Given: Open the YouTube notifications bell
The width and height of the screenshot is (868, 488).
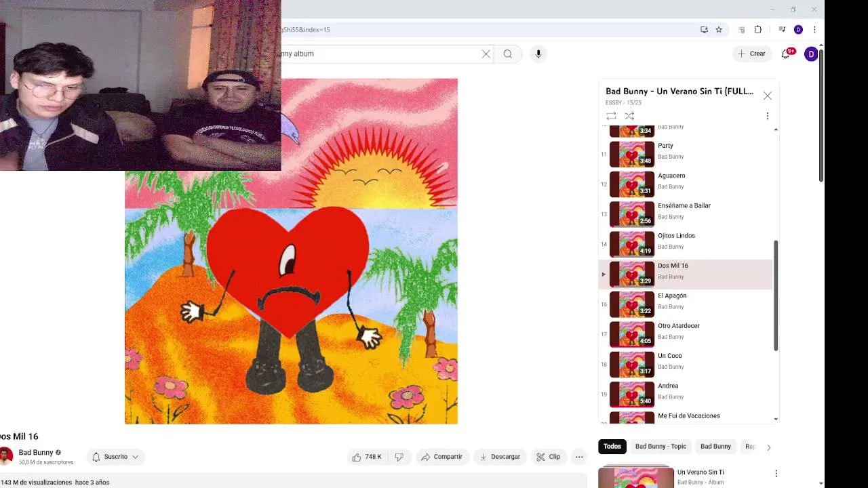Looking at the screenshot, I should pos(786,54).
